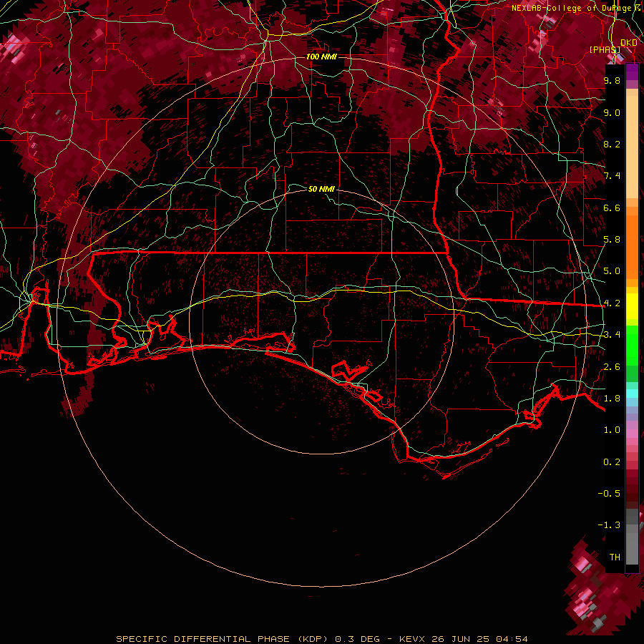
Task: Select the 3.4 value on the color scale
Action: point(612,335)
